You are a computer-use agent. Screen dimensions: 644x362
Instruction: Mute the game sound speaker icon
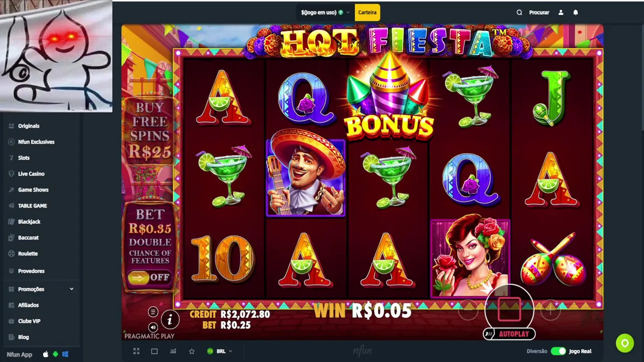(153, 327)
